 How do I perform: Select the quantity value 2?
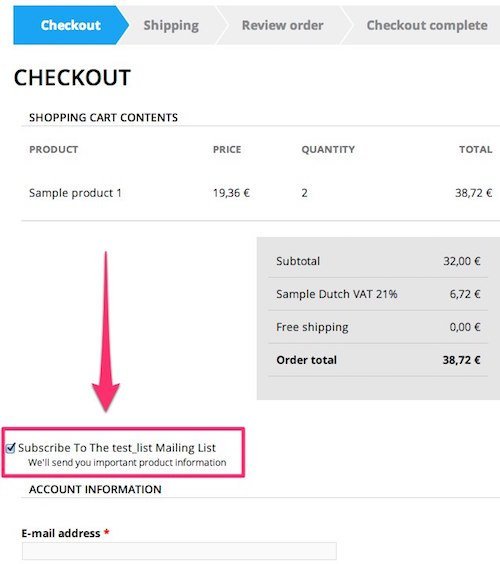(304, 193)
